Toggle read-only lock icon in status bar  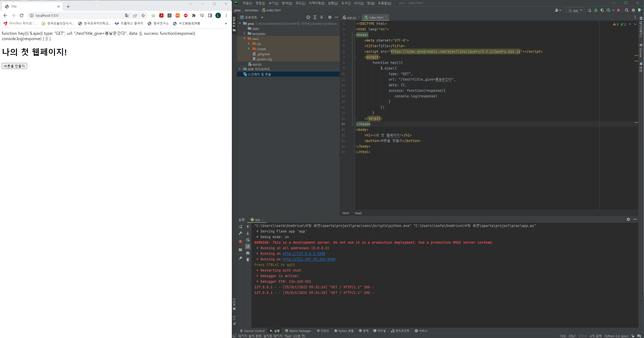[x=633, y=336]
